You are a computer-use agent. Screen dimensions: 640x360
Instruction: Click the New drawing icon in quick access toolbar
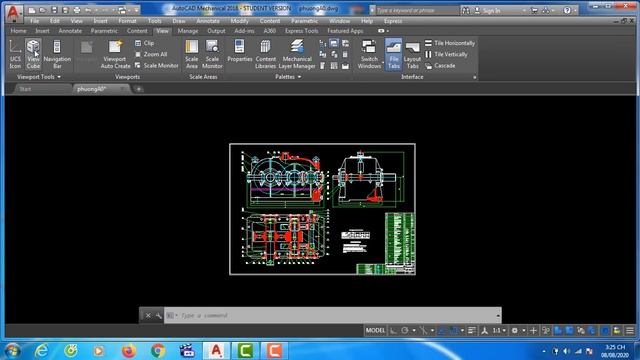[x=32, y=10]
